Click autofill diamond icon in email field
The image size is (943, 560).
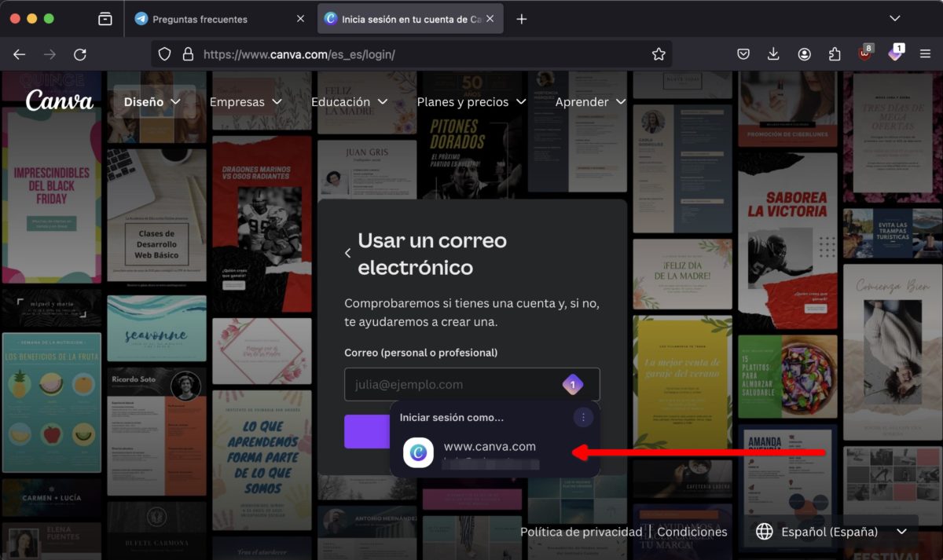[573, 384]
